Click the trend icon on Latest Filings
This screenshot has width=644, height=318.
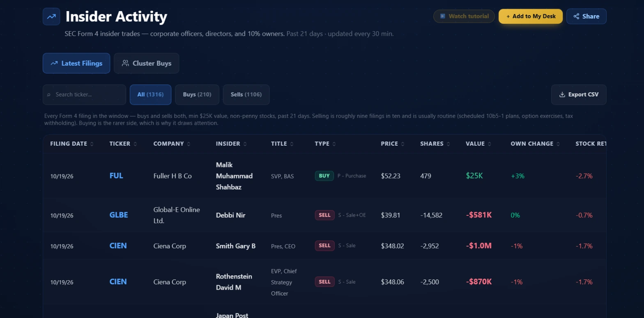[x=54, y=63]
